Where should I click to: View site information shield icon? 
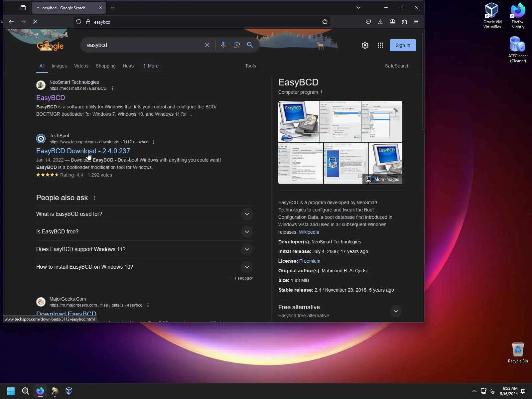coord(79,22)
